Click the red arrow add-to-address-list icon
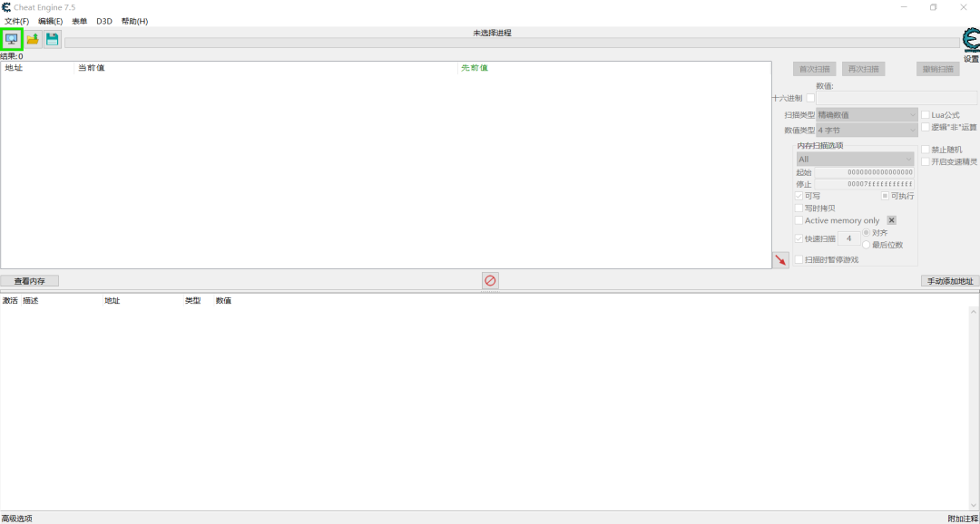980x524 pixels. (780, 260)
